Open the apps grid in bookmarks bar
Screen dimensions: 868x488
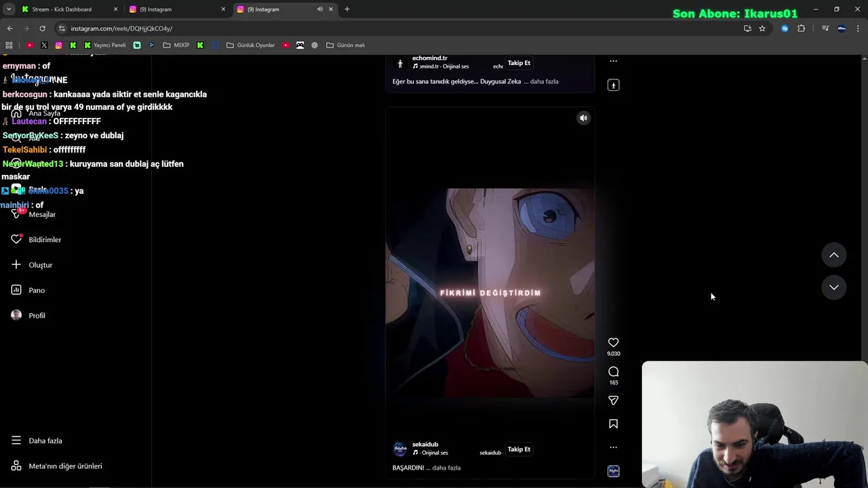click(x=9, y=45)
